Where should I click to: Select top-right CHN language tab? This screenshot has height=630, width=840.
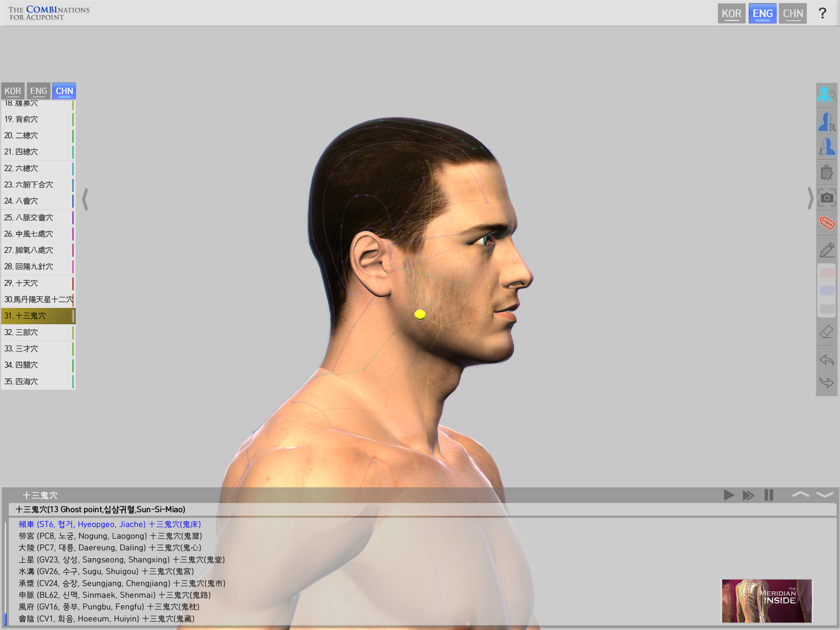tap(793, 14)
